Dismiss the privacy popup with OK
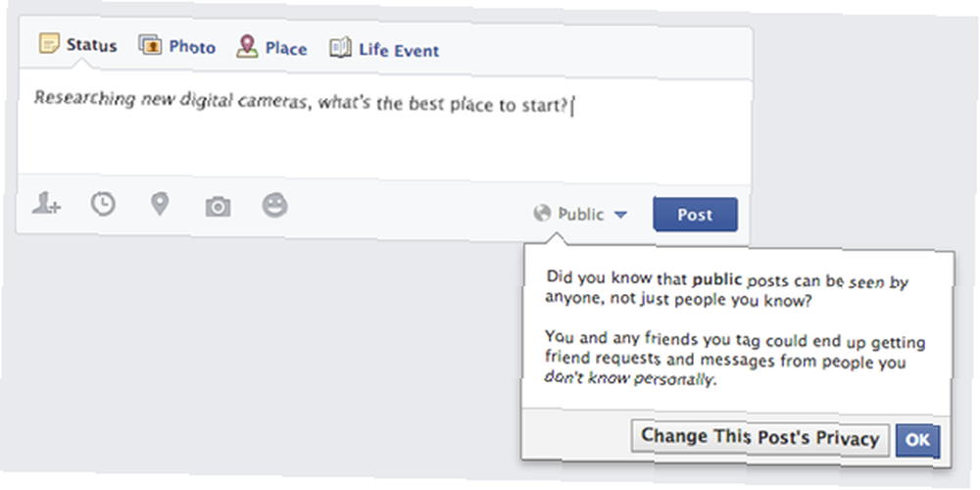Image resolution: width=980 pixels, height=490 pixels. [917, 440]
